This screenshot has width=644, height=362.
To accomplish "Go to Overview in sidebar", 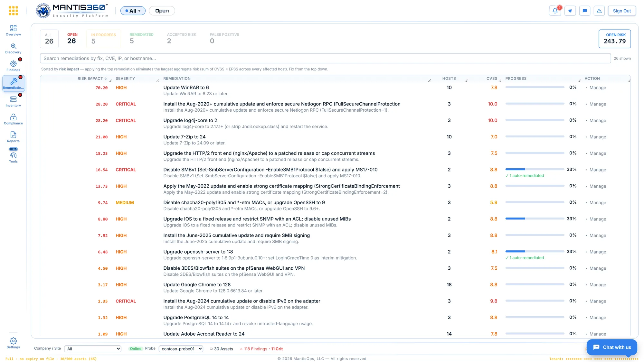I will [13, 31].
